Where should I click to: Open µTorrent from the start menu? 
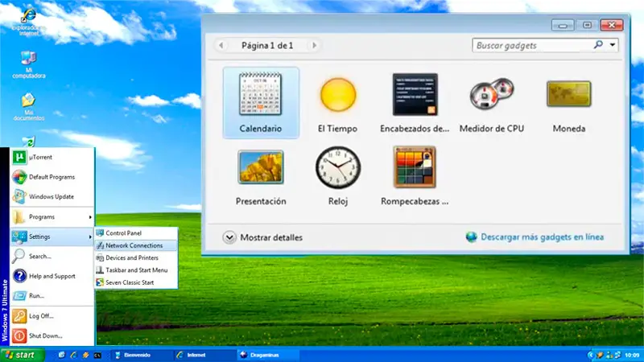coord(52,157)
